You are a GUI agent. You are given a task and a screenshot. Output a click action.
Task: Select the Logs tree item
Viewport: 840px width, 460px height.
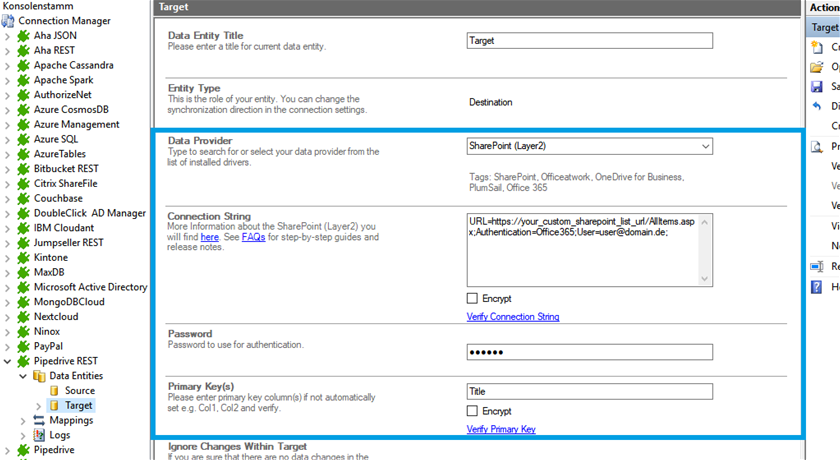point(60,435)
